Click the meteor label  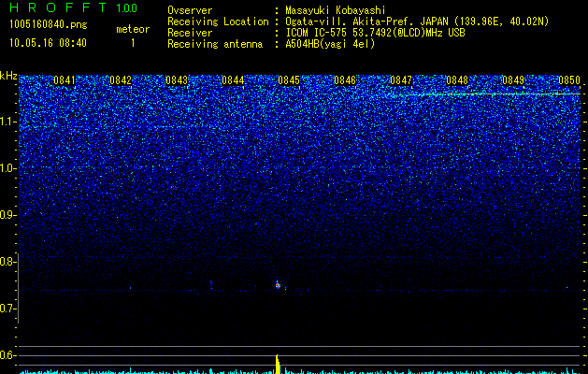point(133,29)
